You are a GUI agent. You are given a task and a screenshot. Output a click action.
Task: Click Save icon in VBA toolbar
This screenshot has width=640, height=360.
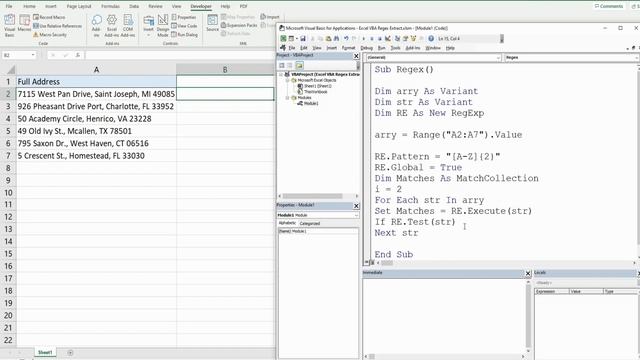pyautogui.click(x=303, y=38)
